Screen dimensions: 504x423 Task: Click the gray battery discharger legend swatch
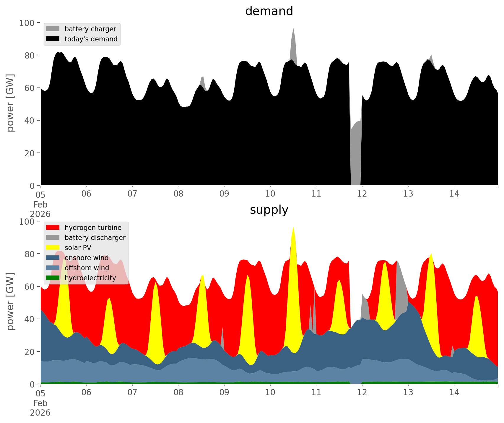click(x=53, y=238)
